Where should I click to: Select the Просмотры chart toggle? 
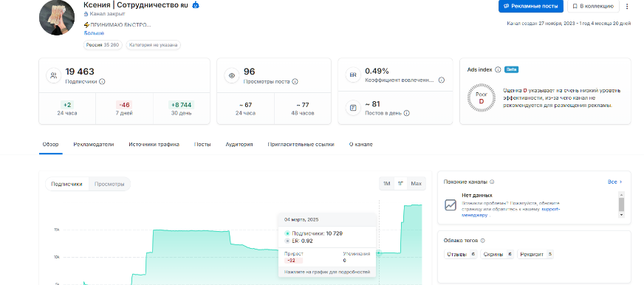pyautogui.click(x=109, y=184)
